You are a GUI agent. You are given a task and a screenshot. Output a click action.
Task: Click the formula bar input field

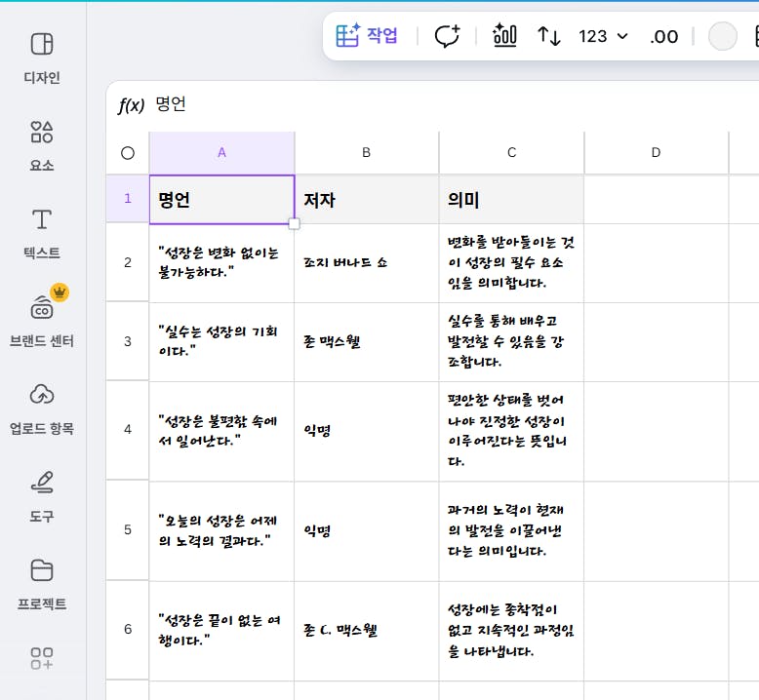[439, 104]
